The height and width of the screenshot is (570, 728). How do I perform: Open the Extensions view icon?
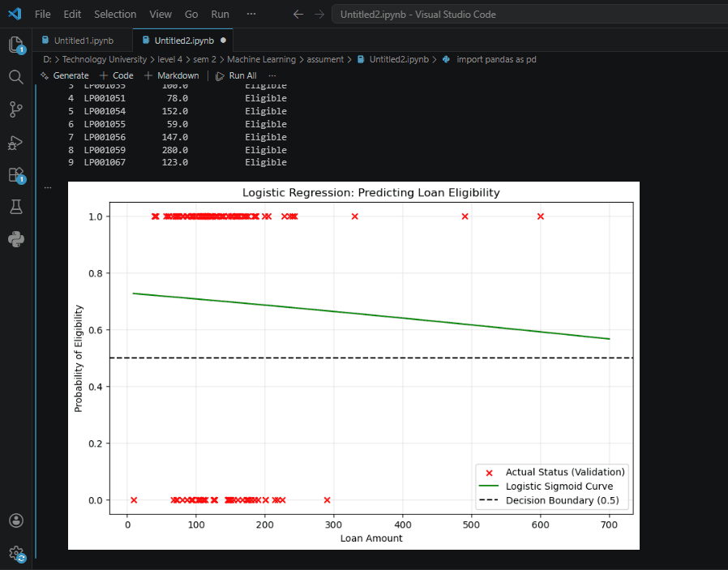[x=16, y=175]
